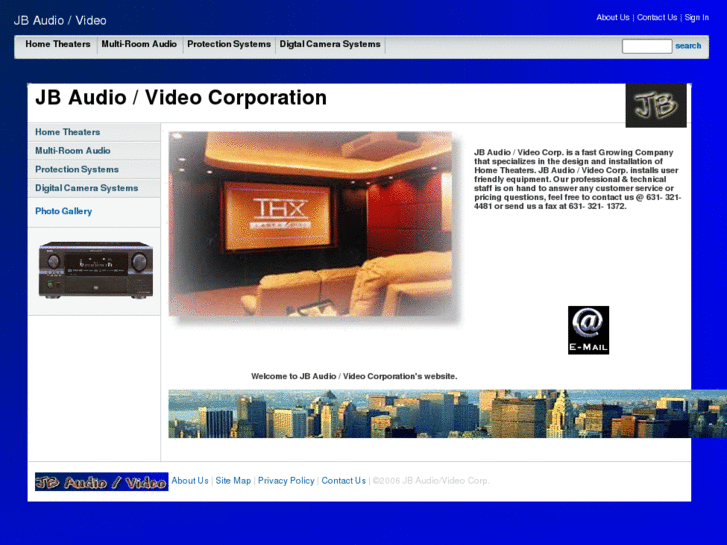Click the AV receiver image in sidebar
Screen dimensions: 727x545
(96, 270)
